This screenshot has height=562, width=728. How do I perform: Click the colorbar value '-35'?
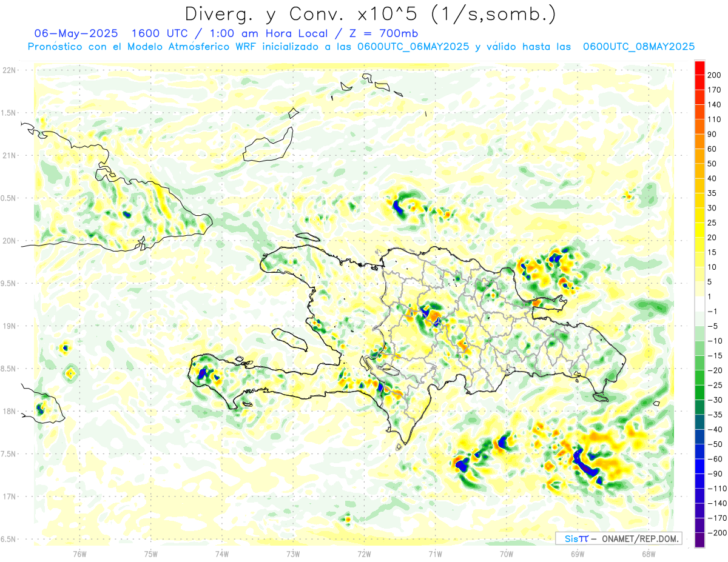(714, 415)
